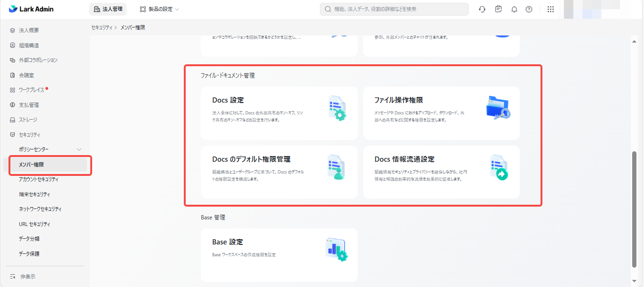This screenshot has width=644, height=287.
Task: Expand the 製品の設定 dropdown
Action: [x=159, y=9]
